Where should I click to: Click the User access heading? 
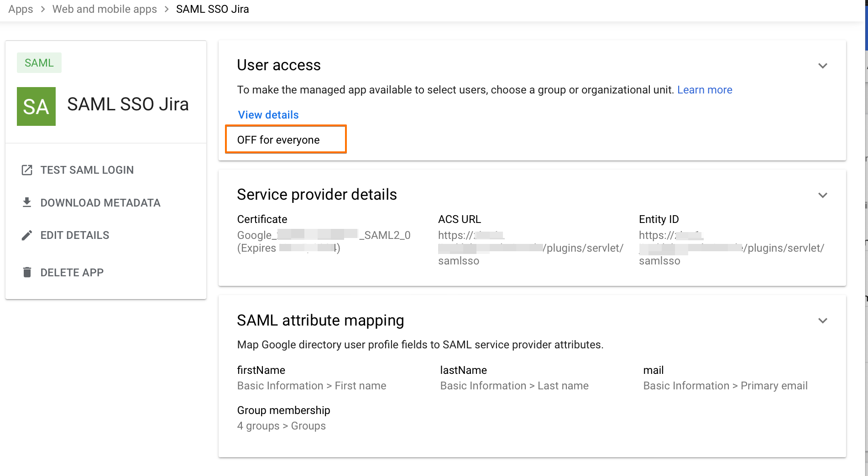(x=279, y=65)
